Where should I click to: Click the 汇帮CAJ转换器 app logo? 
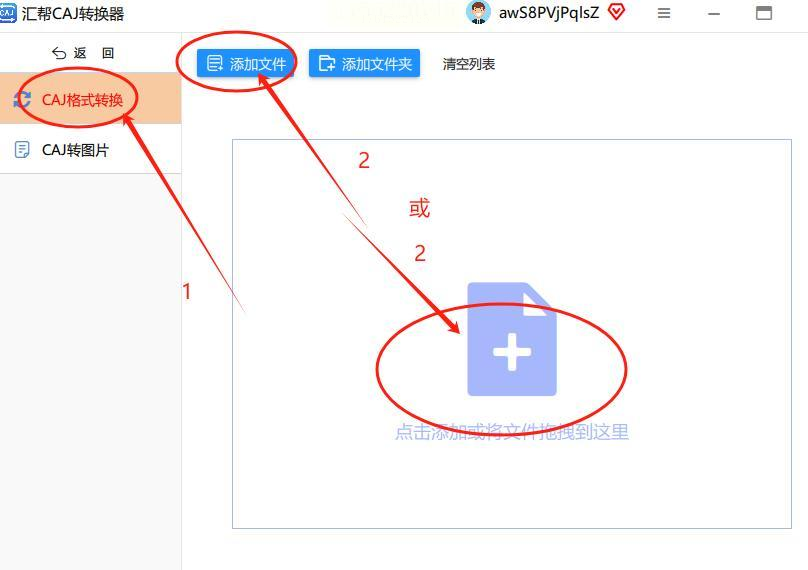pyautogui.click(x=8, y=13)
